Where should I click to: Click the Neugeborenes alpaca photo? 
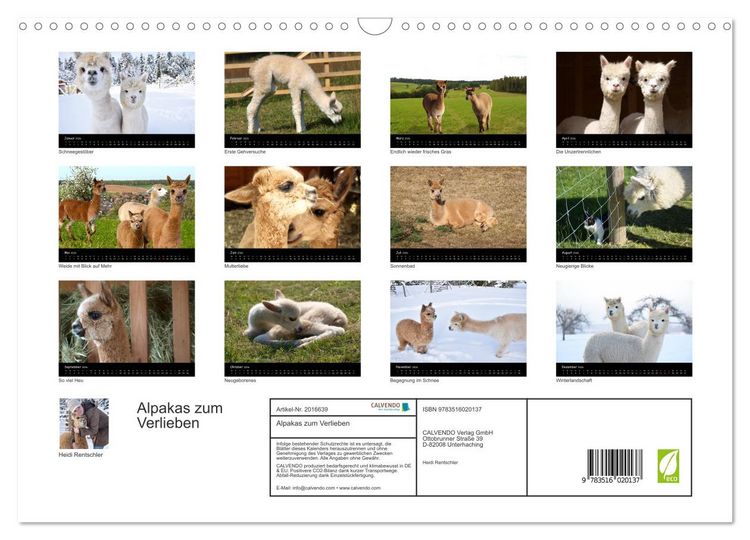(292, 328)
